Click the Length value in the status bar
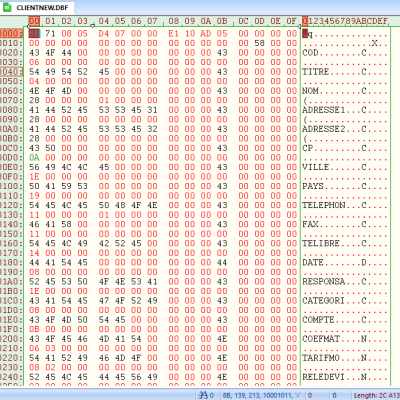 click(x=377, y=395)
